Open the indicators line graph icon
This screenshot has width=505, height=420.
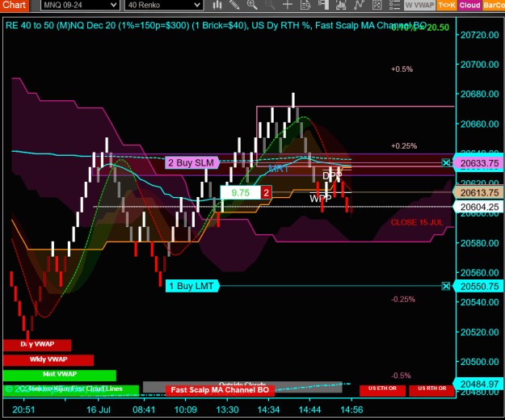tap(359, 5)
